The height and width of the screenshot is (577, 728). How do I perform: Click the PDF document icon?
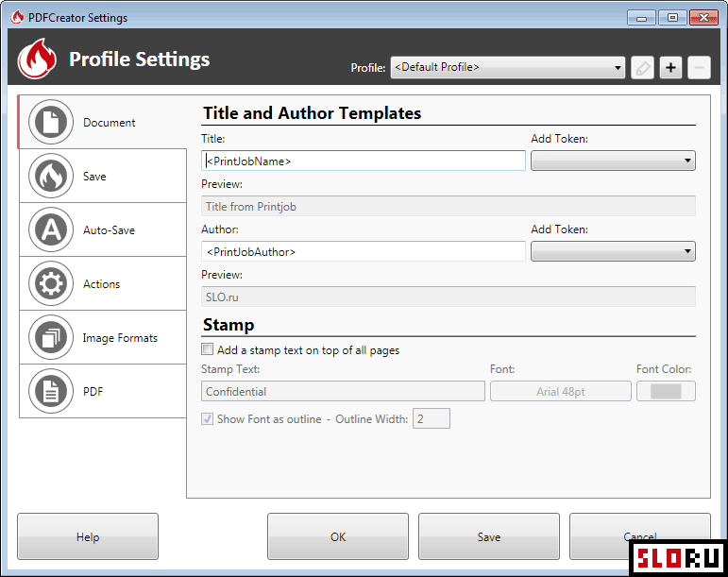[51, 391]
